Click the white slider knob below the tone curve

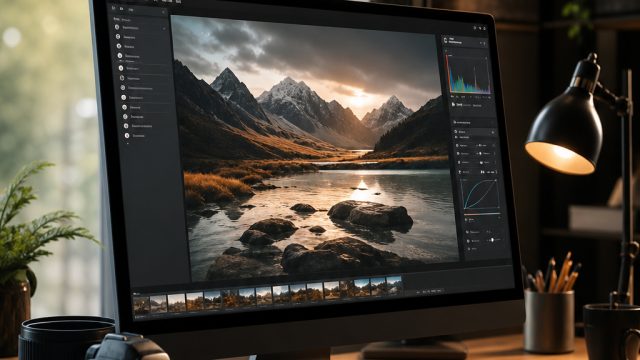[492, 240]
